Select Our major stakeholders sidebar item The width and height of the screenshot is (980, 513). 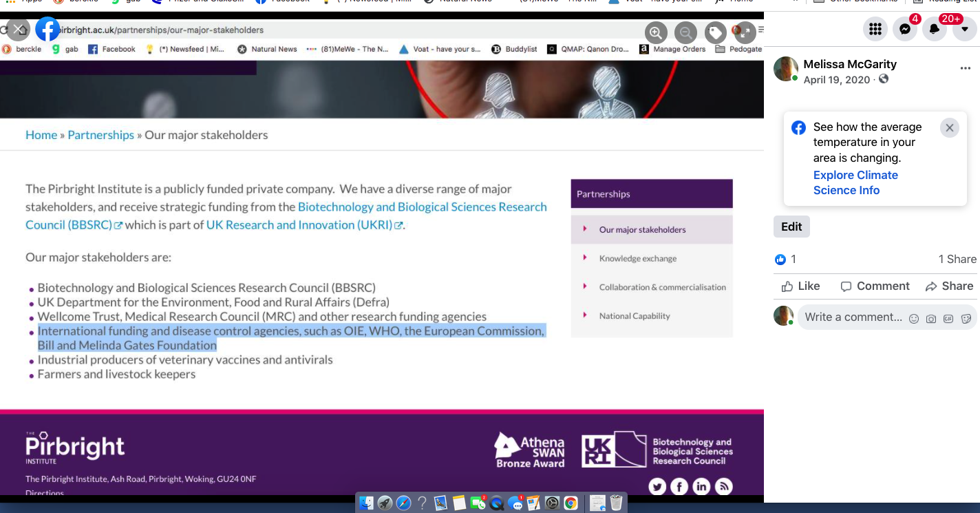click(652, 229)
